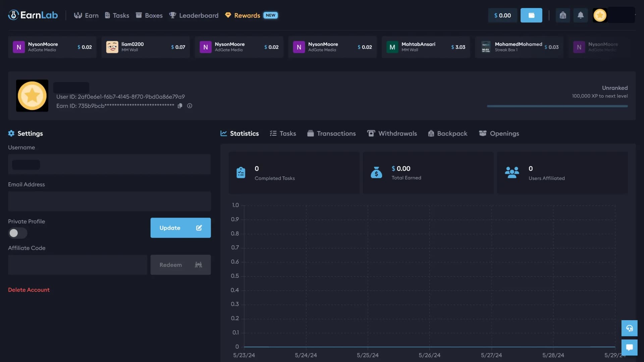Click the Completed Tasks clipboard icon
The width and height of the screenshot is (644, 362).
click(241, 173)
